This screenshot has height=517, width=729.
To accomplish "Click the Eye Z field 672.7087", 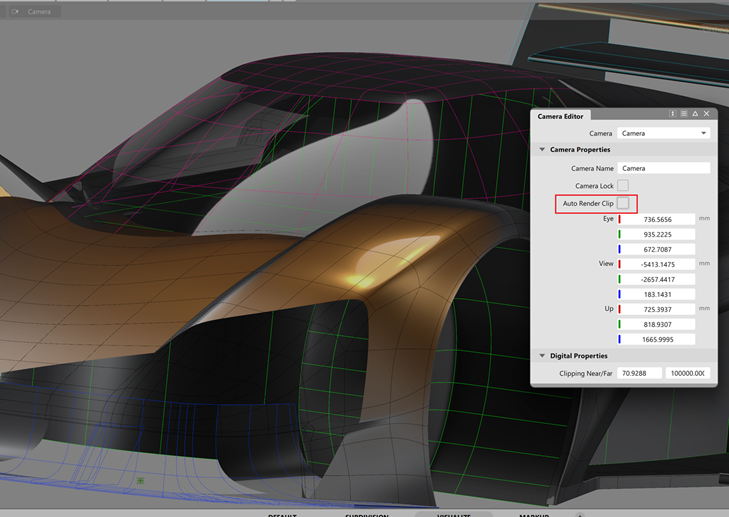I will click(656, 249).
